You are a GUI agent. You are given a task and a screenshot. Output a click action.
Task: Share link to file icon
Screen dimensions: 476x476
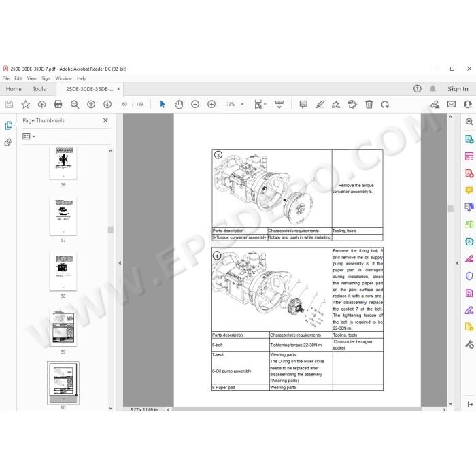pyautogui.click(x=435, y=105)
